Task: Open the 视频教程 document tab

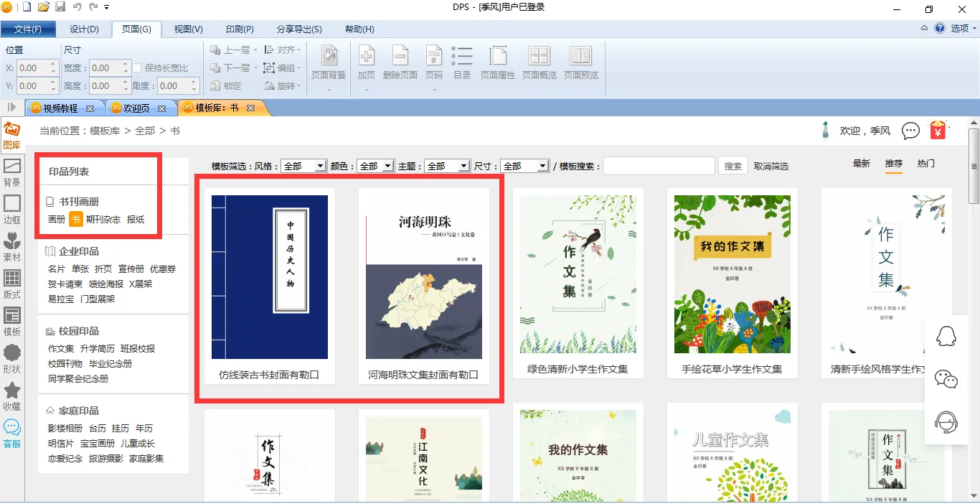Action: (x=60, y=108)
